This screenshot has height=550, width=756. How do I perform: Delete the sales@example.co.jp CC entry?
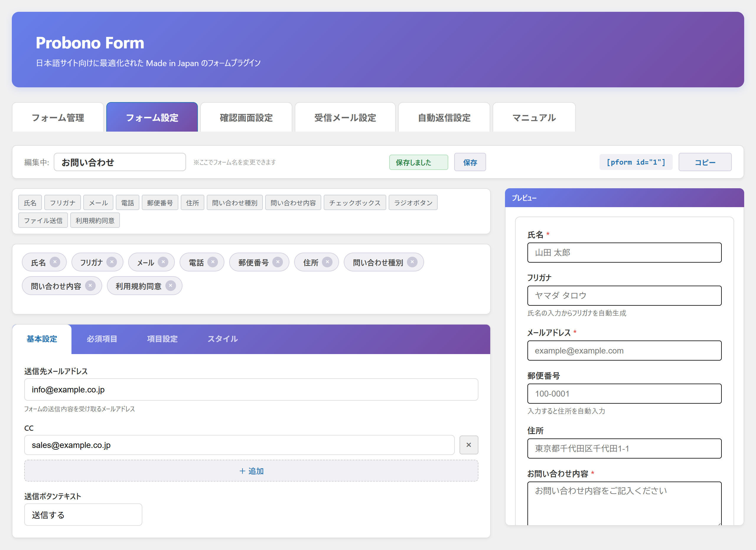pyautogui.click(x=469, y=445)
